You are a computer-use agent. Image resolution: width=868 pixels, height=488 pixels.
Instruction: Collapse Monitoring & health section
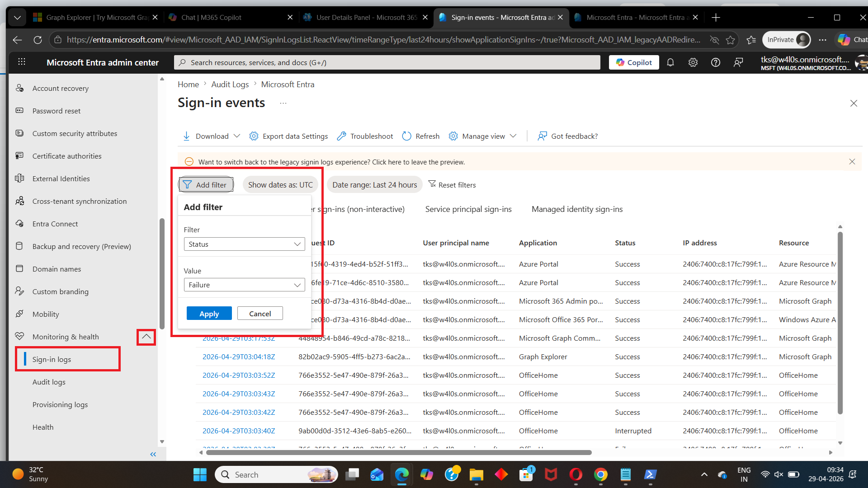click(x=146, y=337)
